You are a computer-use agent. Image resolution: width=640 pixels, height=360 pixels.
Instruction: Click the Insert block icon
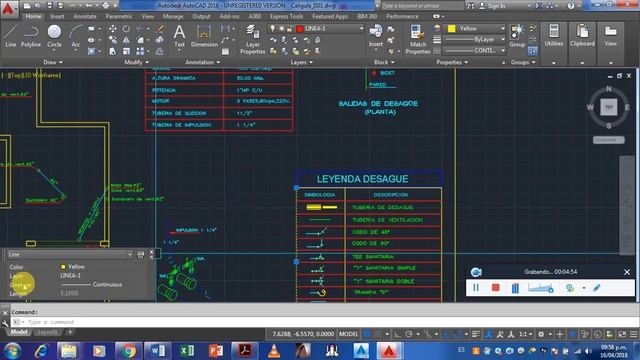(x=376, y=36)
